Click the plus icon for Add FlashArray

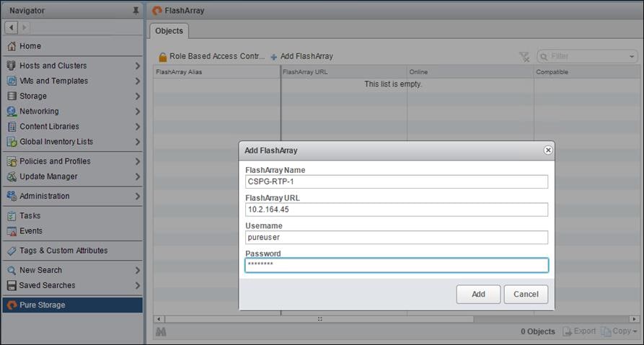273,57
